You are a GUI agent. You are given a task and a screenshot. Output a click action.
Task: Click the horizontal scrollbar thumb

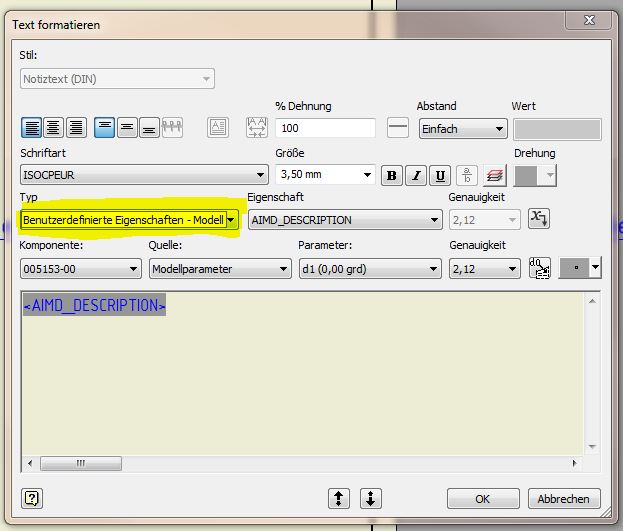81,463
